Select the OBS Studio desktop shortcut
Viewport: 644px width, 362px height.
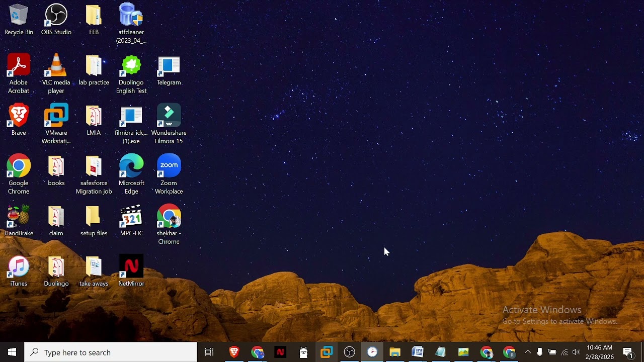tap(56, 20)
